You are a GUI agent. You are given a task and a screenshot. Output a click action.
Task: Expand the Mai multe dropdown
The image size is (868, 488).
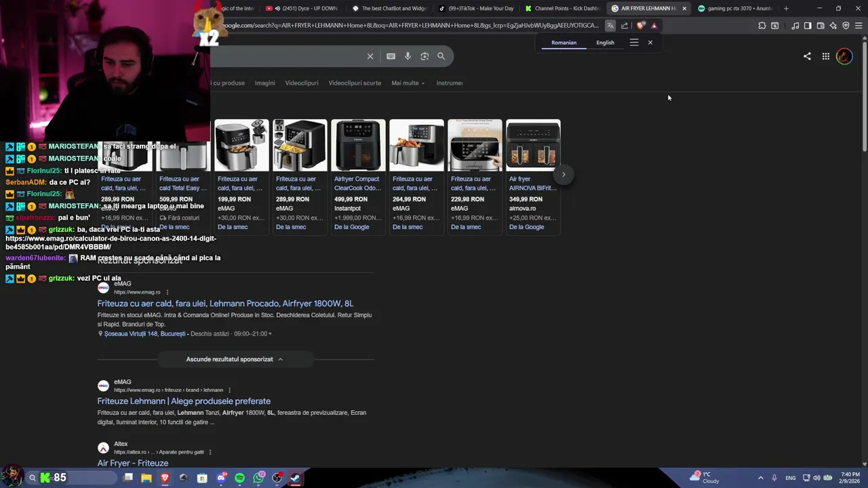[x=408, y=83]
